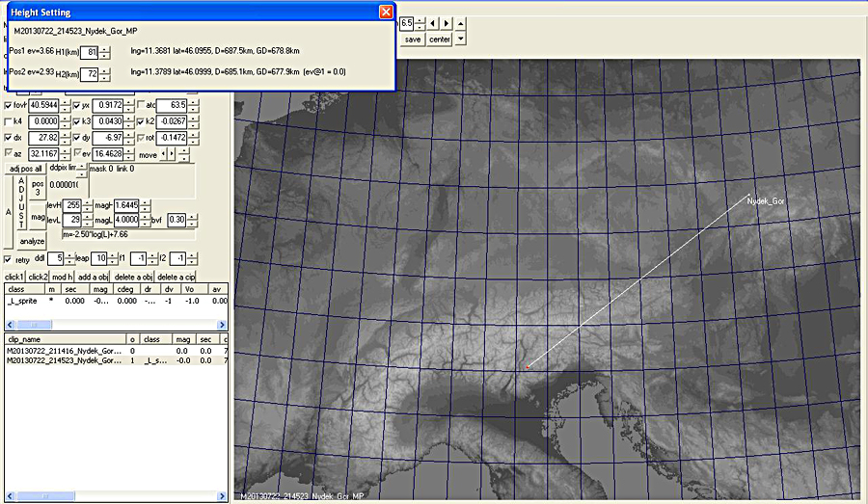Pan the map up with the up arrow
This screenshot has width=868, height=504.
tap(461, 23)
